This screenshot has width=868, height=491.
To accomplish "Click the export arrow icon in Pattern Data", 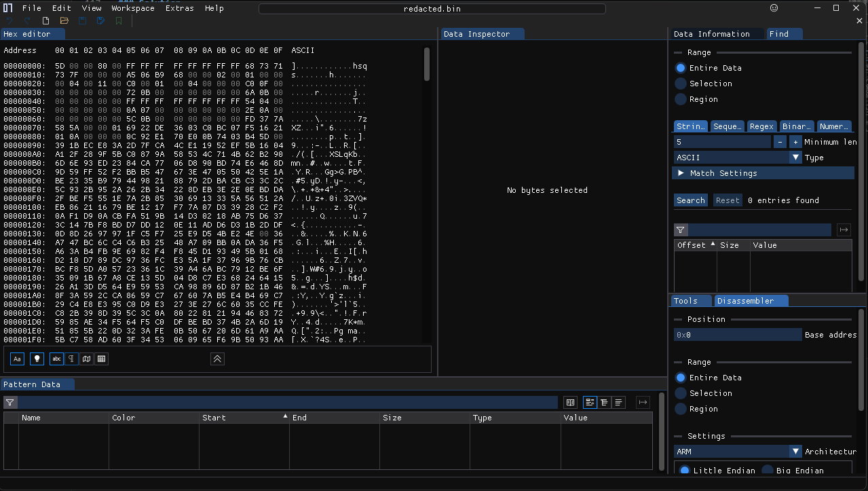I will (643, 403).
